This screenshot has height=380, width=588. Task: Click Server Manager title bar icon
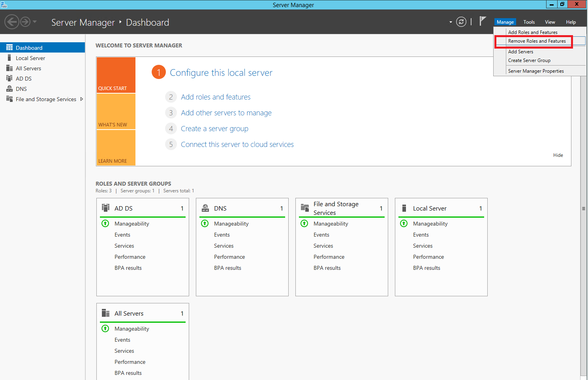(4, 5)
